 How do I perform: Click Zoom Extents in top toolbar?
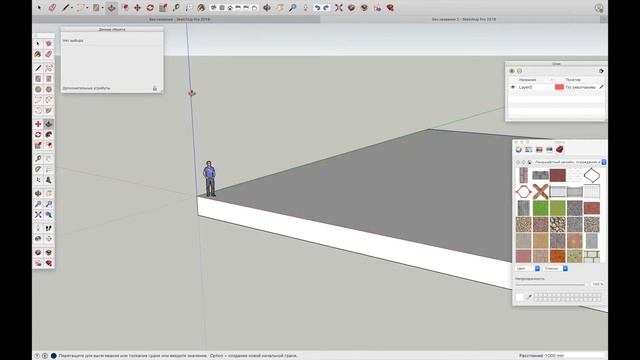coord(339,7)
